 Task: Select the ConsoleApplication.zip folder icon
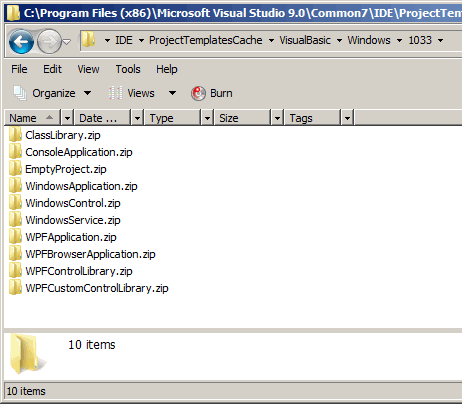click(x=15, y=152)
